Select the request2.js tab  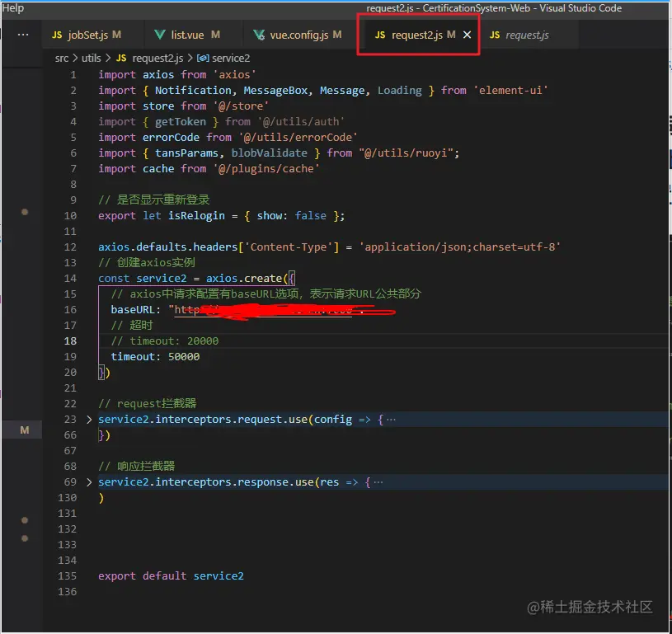[x=416, y=35]
